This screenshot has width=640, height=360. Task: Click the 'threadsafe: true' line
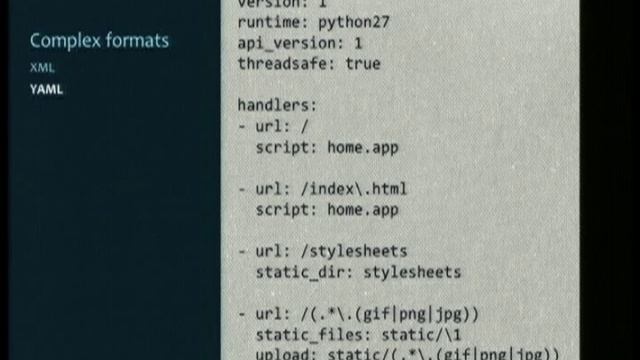click(x=309, y=64)
